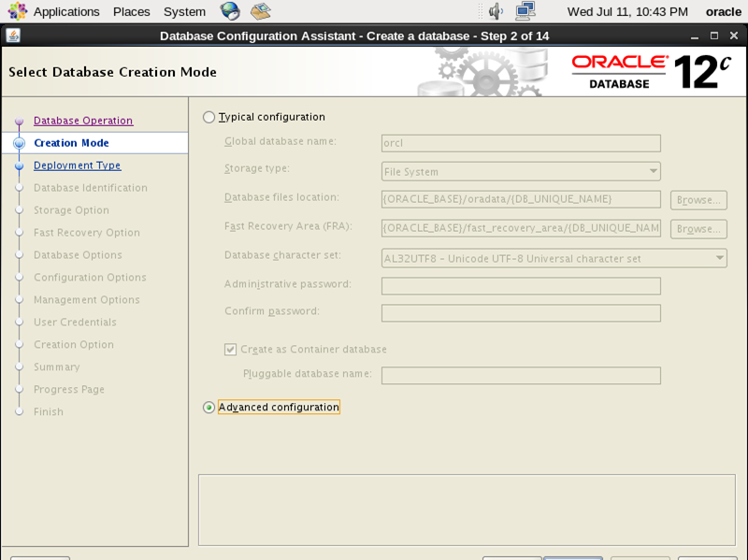
Task: Maximize the Database Configuration Assistant window
Action: [x=714, y=36]
